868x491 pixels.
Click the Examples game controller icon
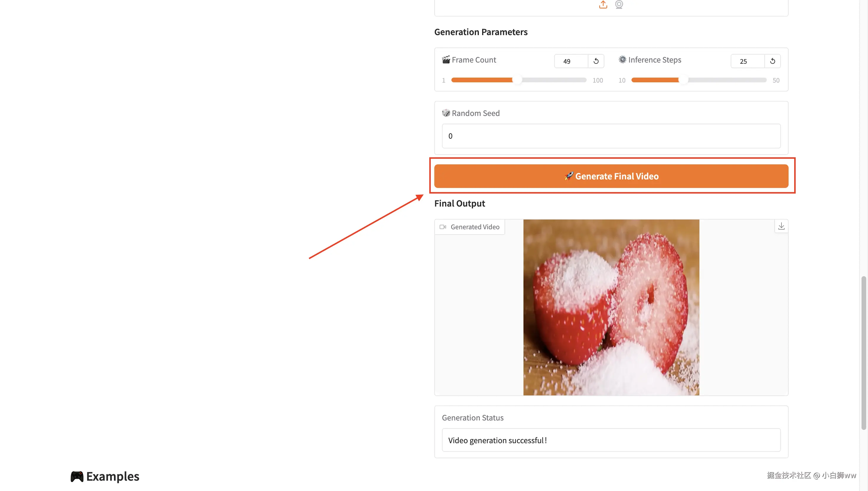click(x=77, y=476)
